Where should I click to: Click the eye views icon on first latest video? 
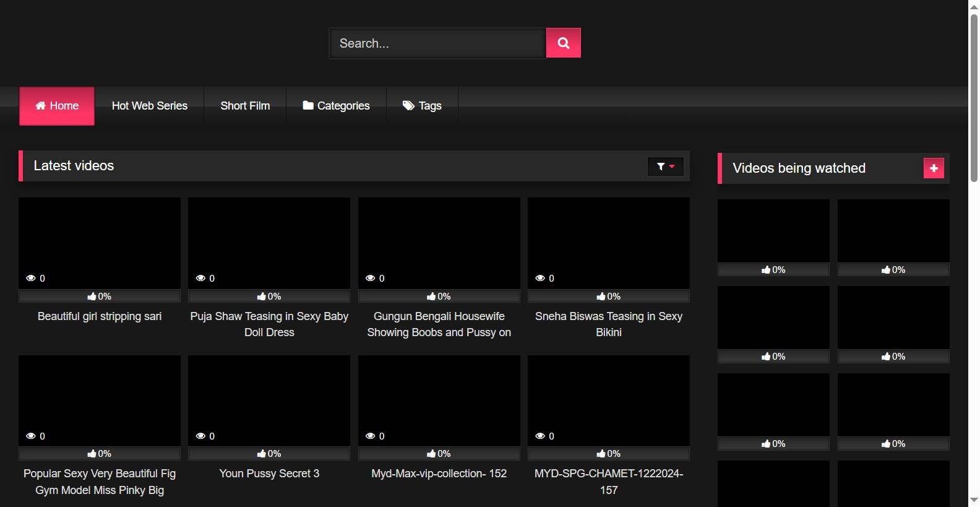tap(31, 279)
